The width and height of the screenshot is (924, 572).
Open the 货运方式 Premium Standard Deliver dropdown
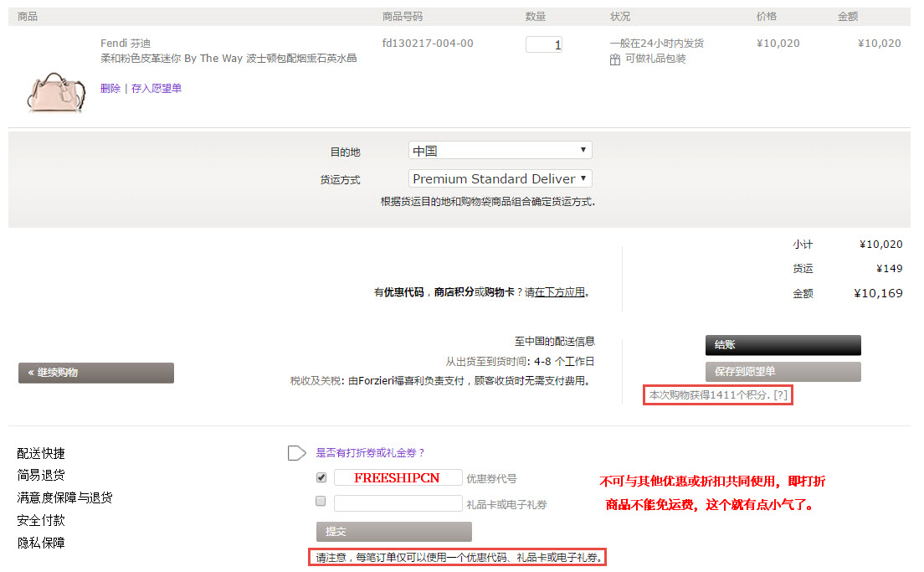500,178
